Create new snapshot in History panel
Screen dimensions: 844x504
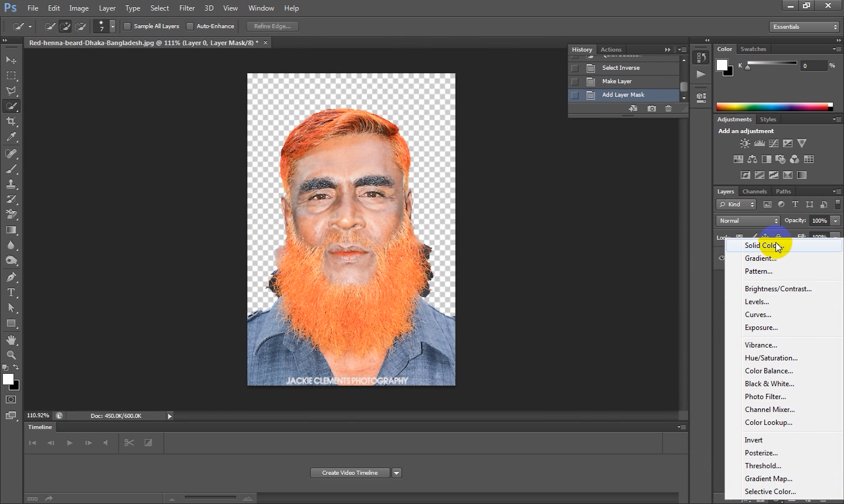click(x=651, y=108)
